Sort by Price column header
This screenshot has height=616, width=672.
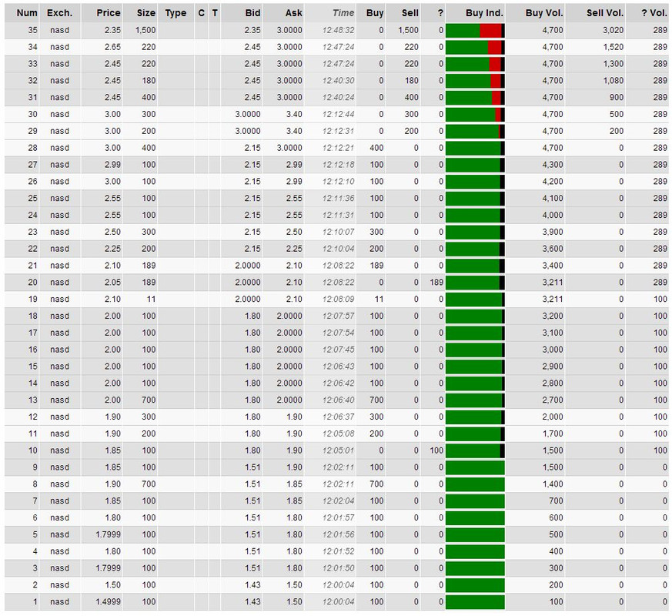pyautogui.click(x=109, y=13)
